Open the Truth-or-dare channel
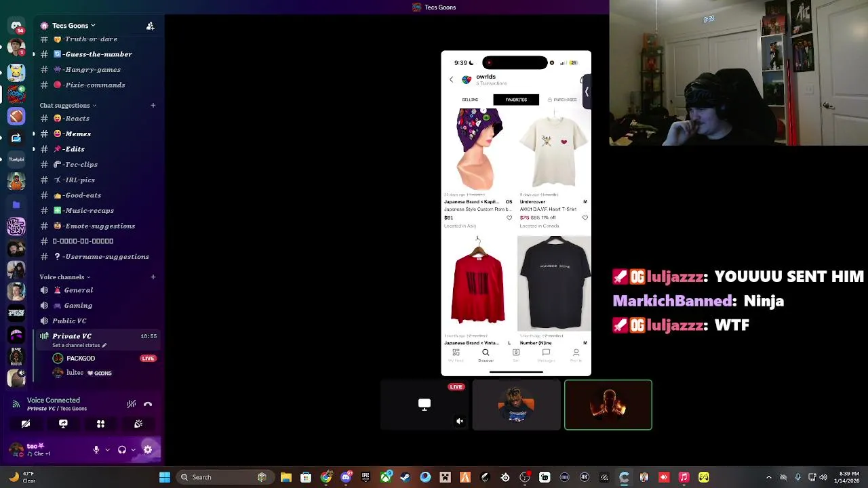Image resolution: width=868 pixels, height=488 pixels. 98,39
